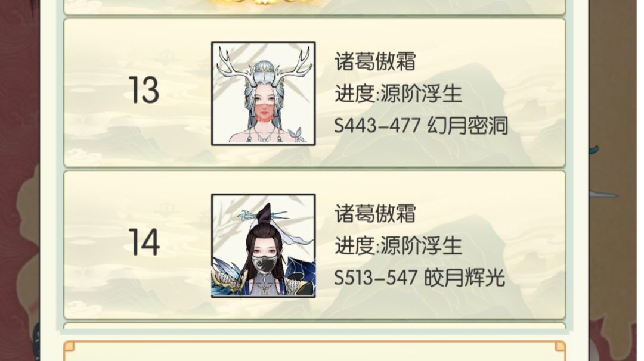Open the masked avatar portrait at rank 14
The height and width of the screenshot is (361, 644).
click(x=264, y=245)
